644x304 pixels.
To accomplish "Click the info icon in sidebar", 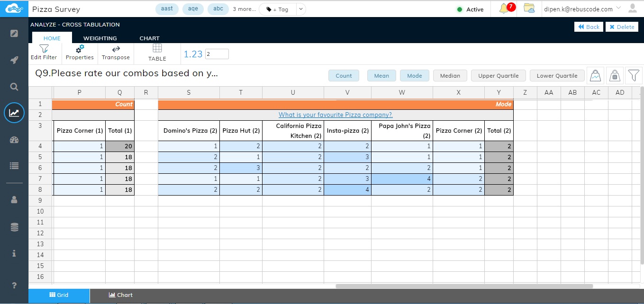I will coord(14,253).
